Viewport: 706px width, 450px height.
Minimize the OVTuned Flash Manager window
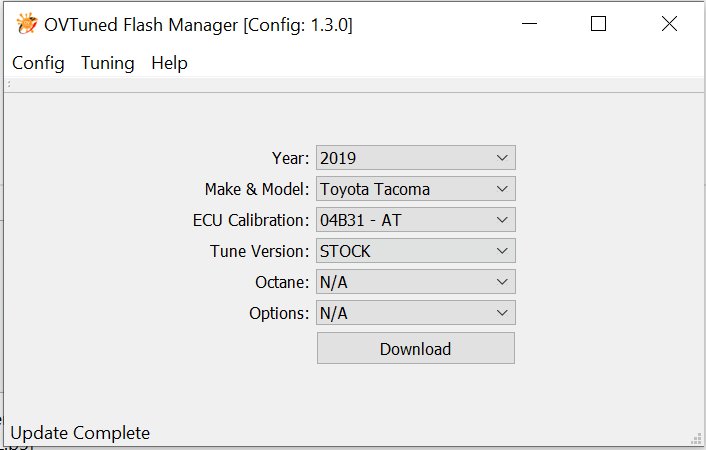click(530, 23)
